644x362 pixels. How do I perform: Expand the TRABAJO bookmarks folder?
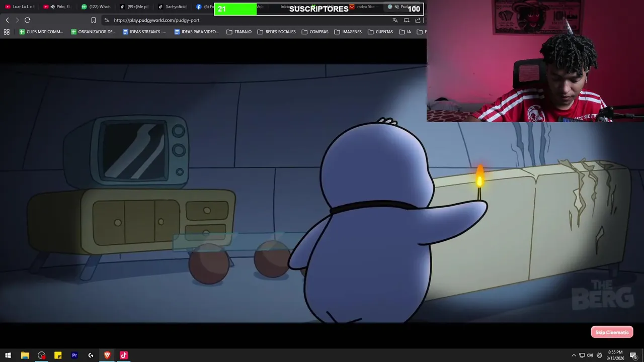(239, 32)
